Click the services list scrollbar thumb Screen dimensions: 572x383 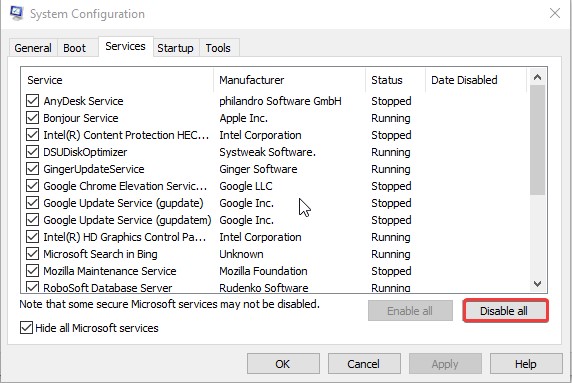(x=537, y=140)
